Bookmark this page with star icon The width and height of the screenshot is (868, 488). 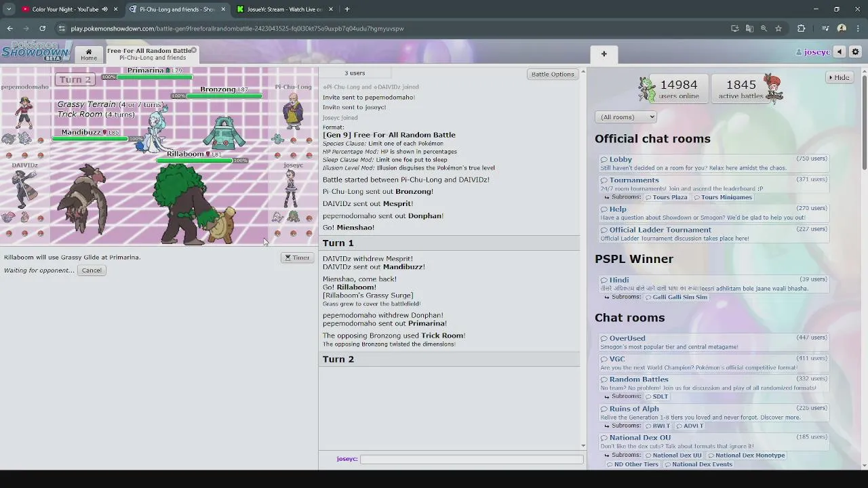pos(778,28)
